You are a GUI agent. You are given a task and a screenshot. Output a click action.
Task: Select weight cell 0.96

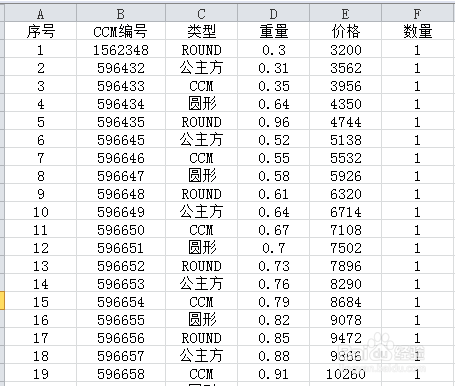(x=273, y=121)
